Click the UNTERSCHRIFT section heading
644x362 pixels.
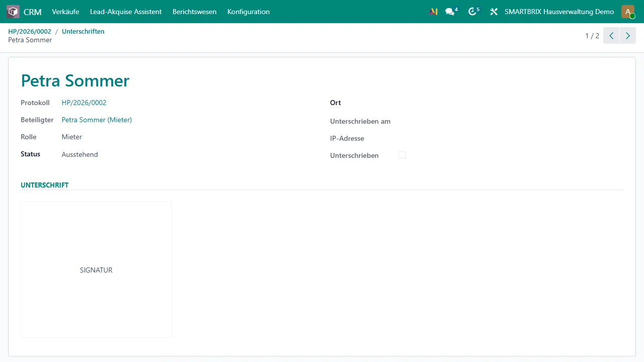(x=44, y=185)
